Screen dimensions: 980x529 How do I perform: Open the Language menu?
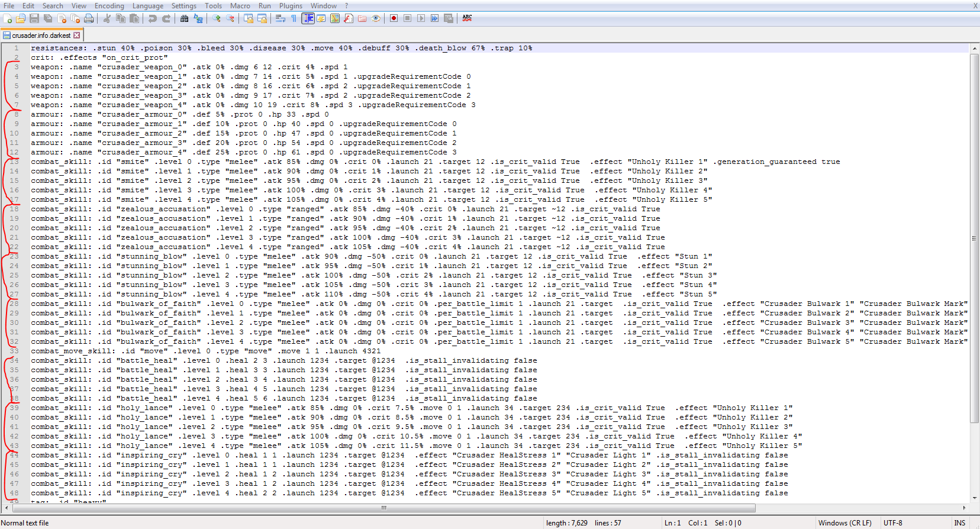pyautogui.click(x=148, y=6)
